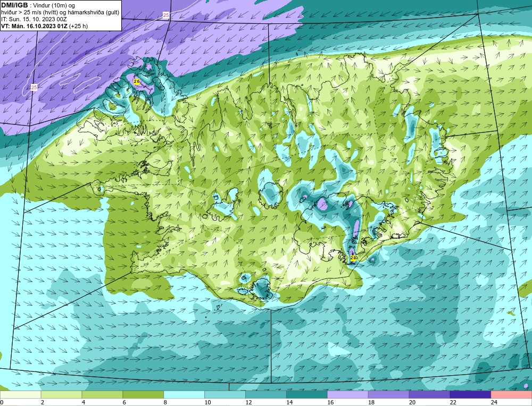Click the 'IT: Sun. 15. 10. 2023 00Z' line
Viewport: 532px width, 406px height.
(34, 19)
